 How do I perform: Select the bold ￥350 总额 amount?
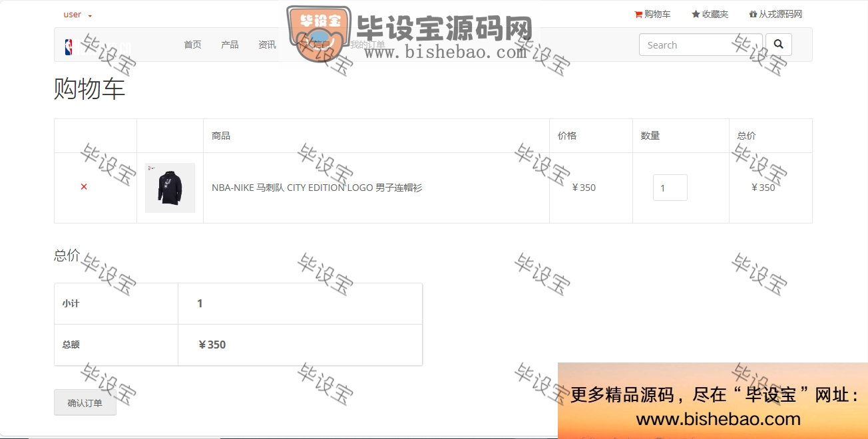pyautogui.click(x=212, y=345)
